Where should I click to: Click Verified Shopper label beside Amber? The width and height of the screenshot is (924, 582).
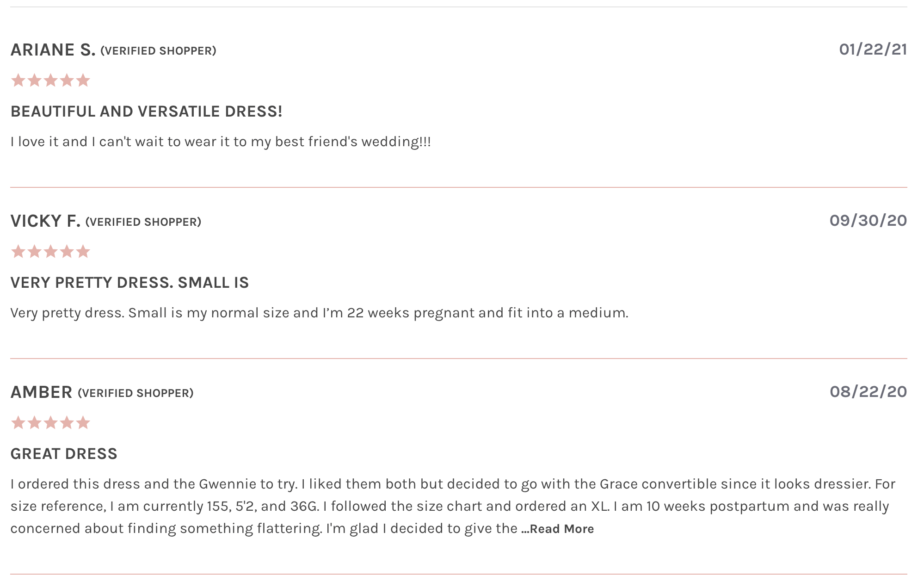(136, 393)
